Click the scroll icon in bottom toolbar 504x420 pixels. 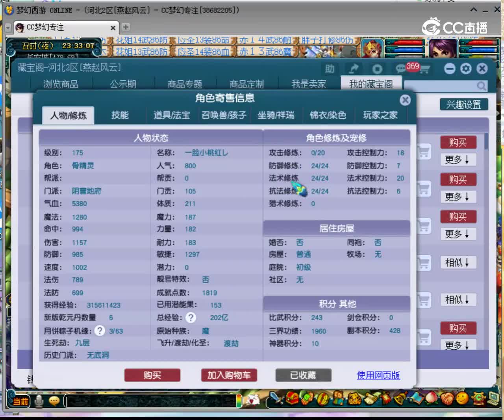(371, 398)
